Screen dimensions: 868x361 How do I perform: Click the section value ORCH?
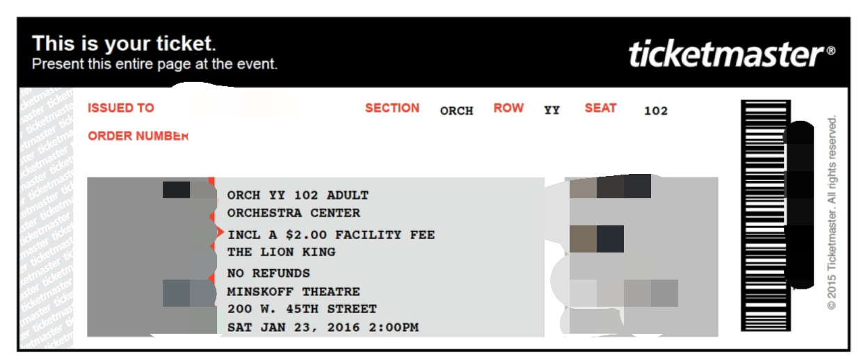point(456,111)
